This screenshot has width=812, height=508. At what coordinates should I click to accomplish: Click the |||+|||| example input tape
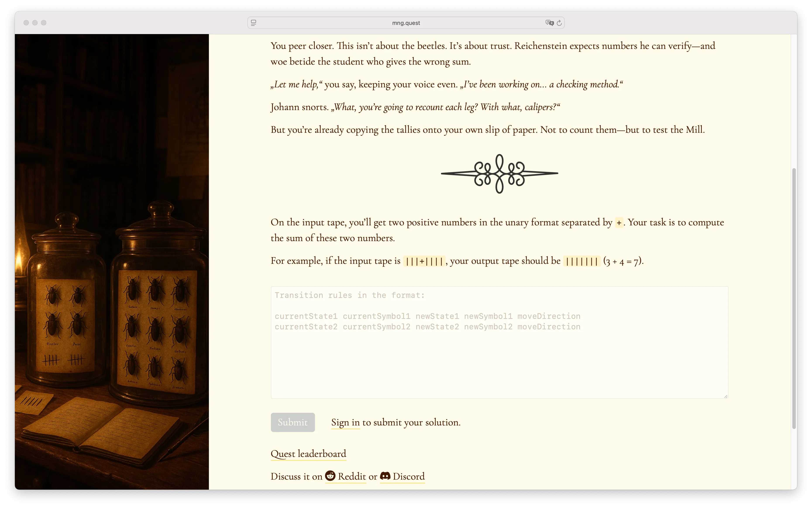424,261
